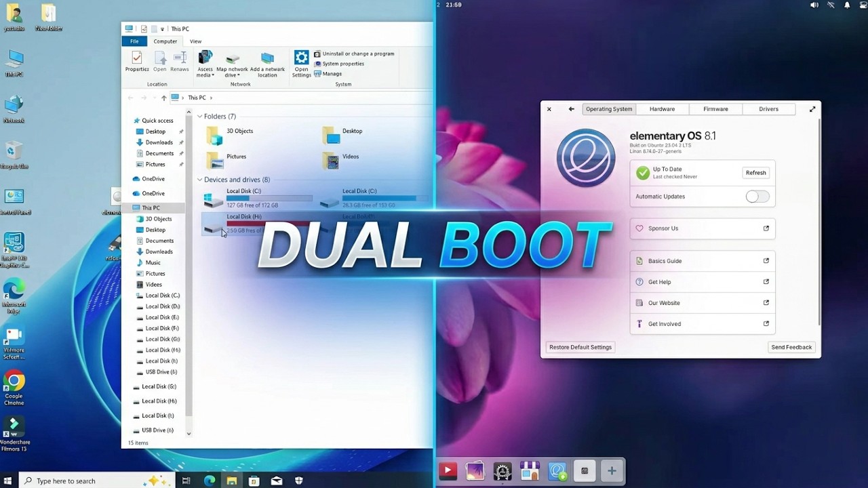
Task: Select Local Disk (E:) in navigation pane
Action: [158, 317]
